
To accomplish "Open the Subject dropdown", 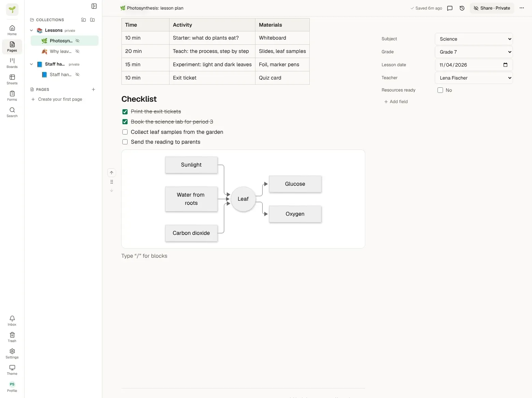I will [x=474, y=39].
